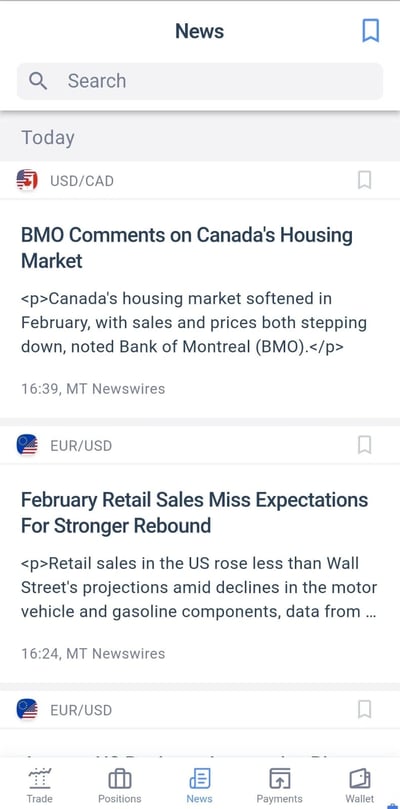This screenshot has height=809, width=400.
Task: Click the first EUR/USD flag icon
Action: click(27, 445)
